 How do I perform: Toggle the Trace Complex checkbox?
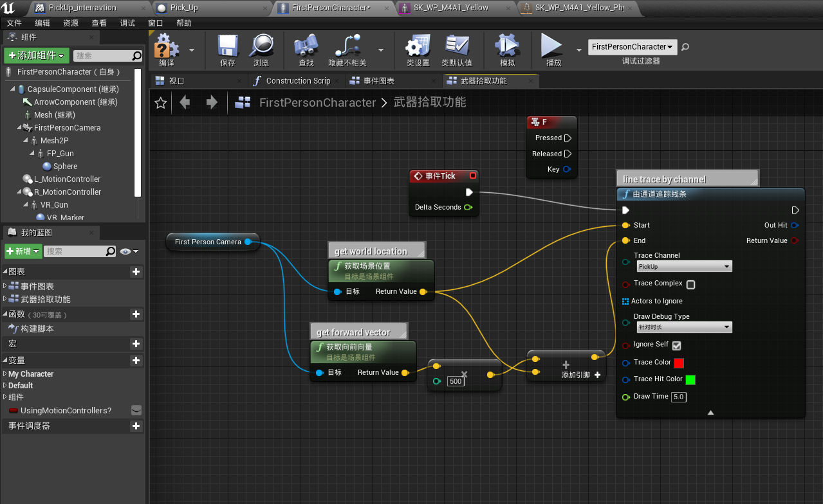pyautogui.click(x=690, y=284)
